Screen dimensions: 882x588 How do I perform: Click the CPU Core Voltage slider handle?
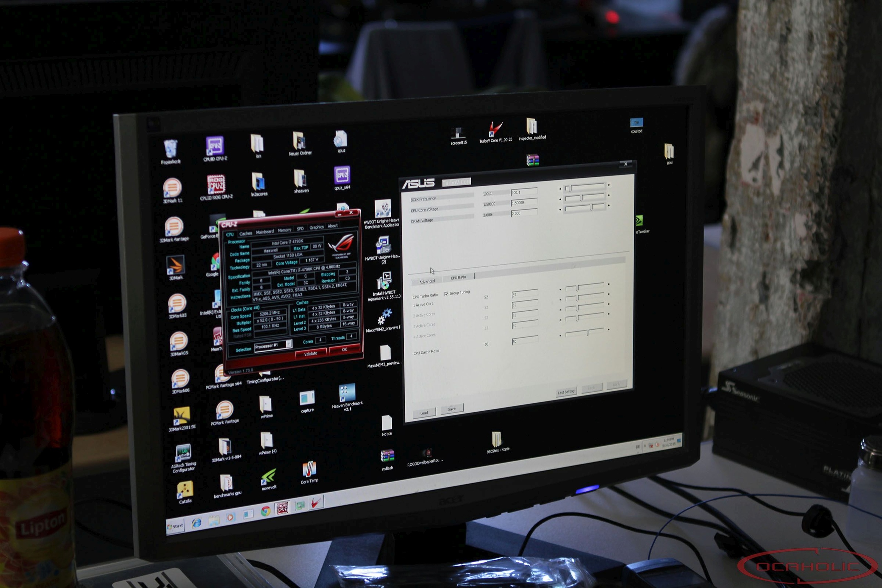pyautogui.click(x=581, y=197)
